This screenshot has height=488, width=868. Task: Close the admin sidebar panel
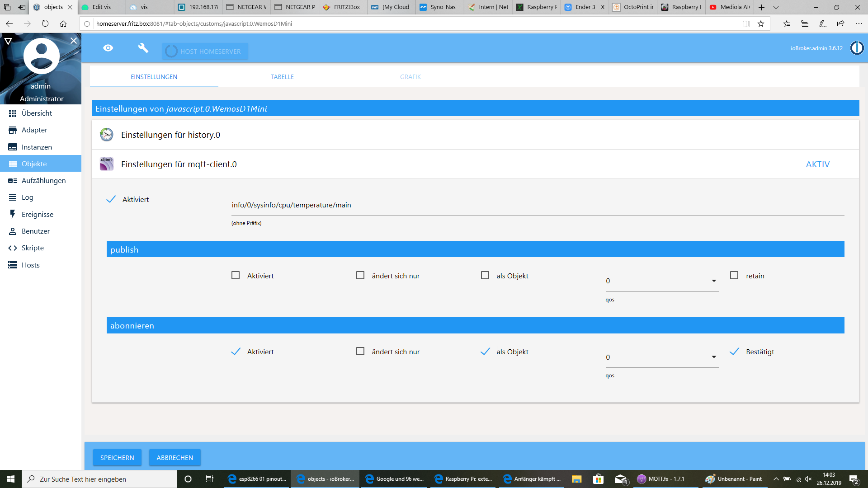tap(74, 41)
